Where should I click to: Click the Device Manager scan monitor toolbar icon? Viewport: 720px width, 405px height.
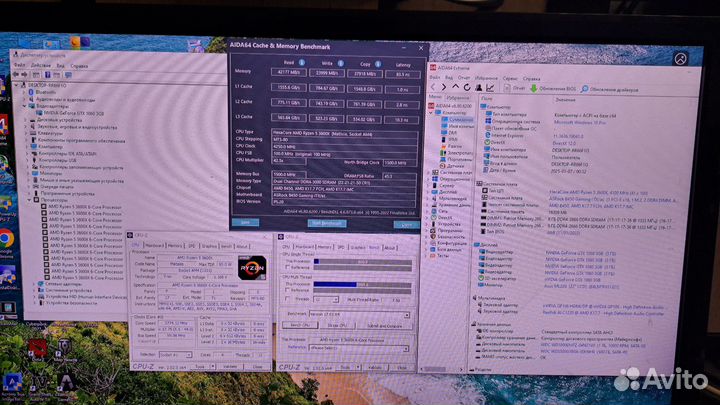[x=68, y=75]
